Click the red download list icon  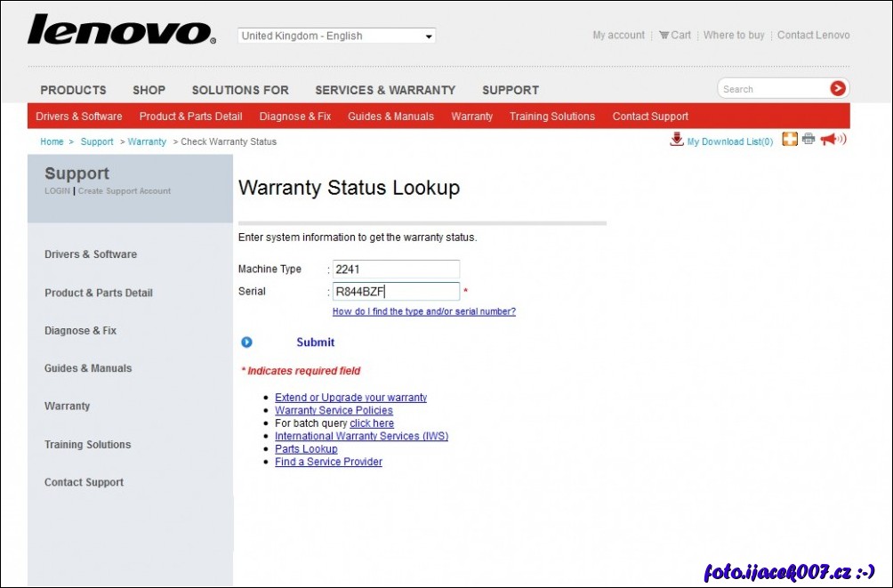[677, 140]
